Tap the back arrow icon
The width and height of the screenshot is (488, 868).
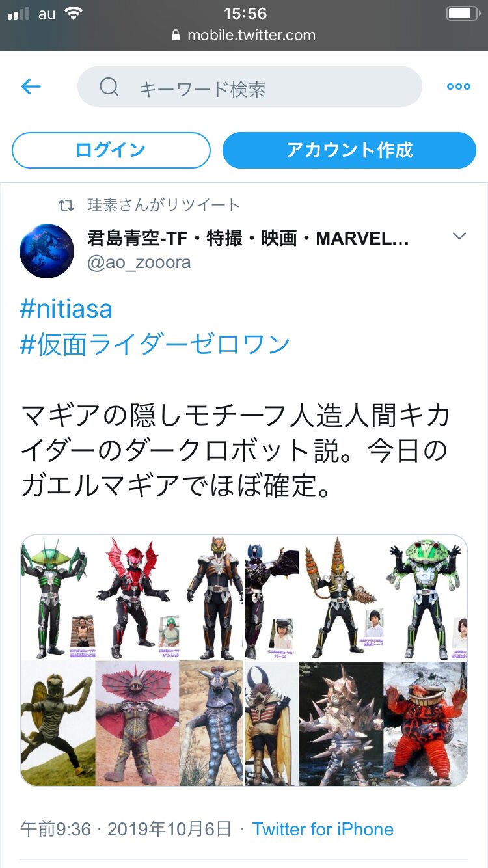click(31, 87)
